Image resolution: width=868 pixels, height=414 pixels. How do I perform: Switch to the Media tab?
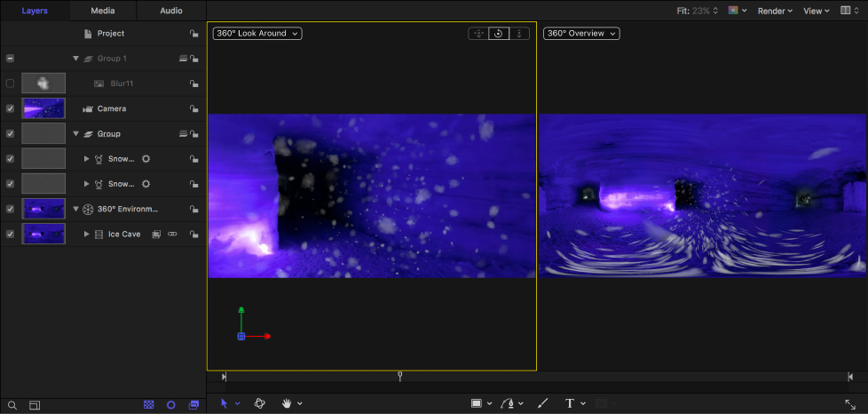(103, 11)
